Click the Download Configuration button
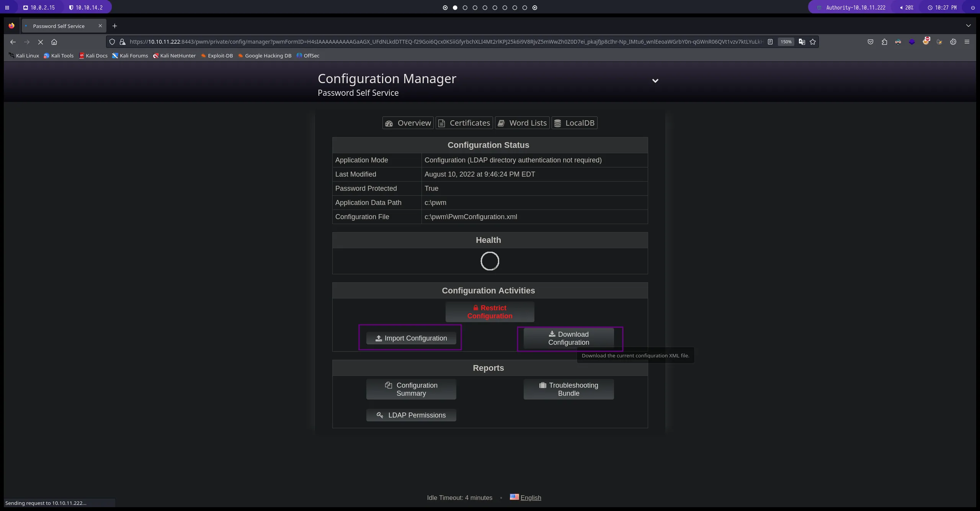 568,338
